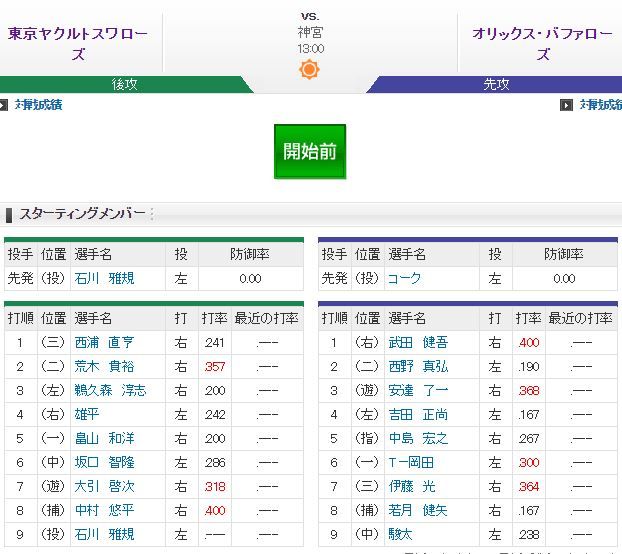This screenshot has width=622, height=554.
Task: Open batter 西野 真弘 profile
Action: pyautogui.click(x=418, y=366)
